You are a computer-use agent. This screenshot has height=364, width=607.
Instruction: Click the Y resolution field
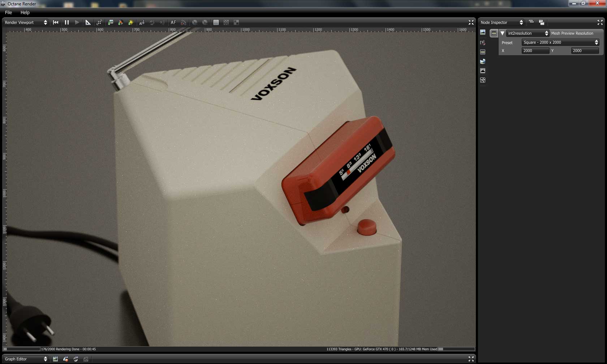point(585,51)
